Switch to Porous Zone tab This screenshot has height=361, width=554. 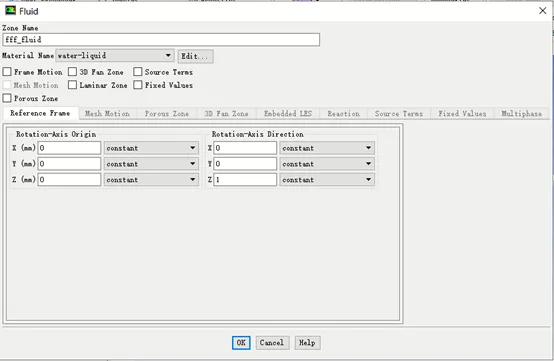coord(167,114)
